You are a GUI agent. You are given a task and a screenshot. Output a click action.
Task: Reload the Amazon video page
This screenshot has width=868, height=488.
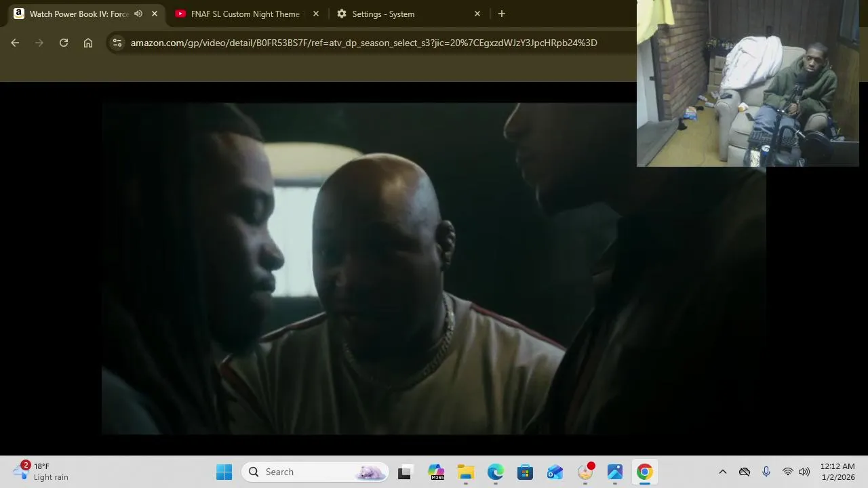pos(64,43)
